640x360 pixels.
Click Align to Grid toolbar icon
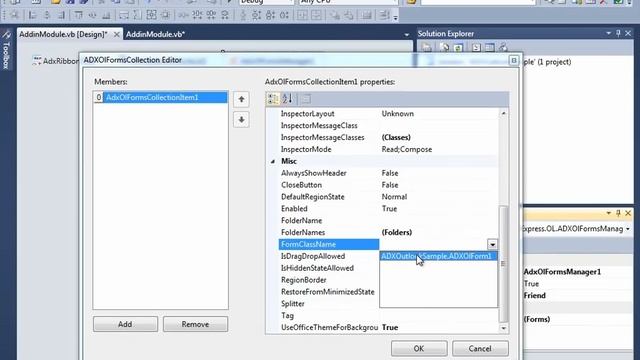click(15, 15)
